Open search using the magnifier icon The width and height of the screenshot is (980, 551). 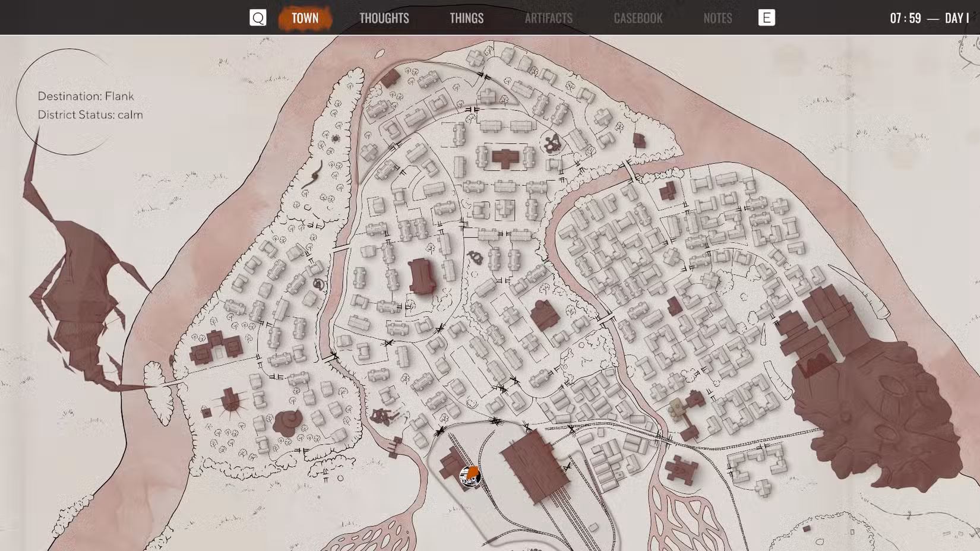(257, 18)
